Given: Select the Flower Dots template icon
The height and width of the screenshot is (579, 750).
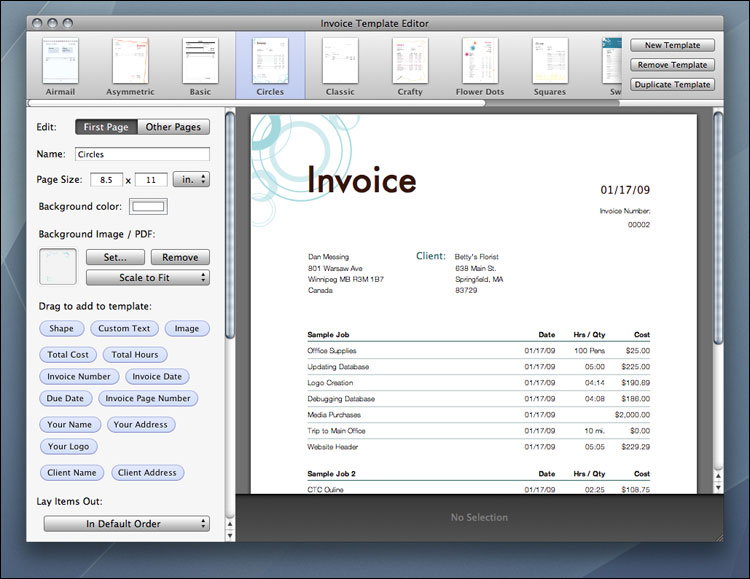Looking at the screenshot, I should pyautogui.click(x=480, y=62).
